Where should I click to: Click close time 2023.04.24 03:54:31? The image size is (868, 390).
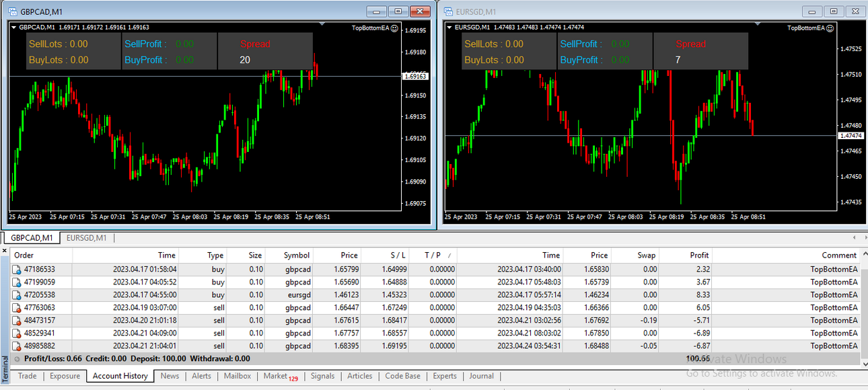click(x=528, y=346)
